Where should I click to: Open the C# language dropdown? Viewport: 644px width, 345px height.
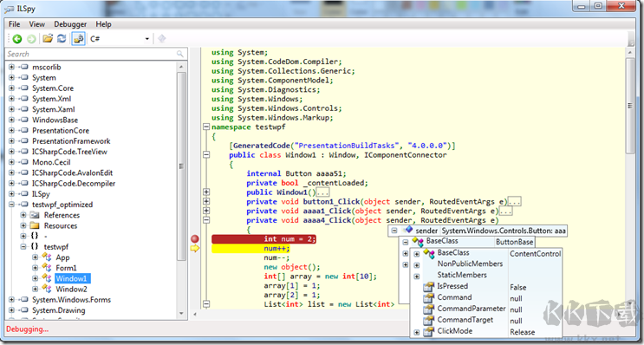pos(120,39)
